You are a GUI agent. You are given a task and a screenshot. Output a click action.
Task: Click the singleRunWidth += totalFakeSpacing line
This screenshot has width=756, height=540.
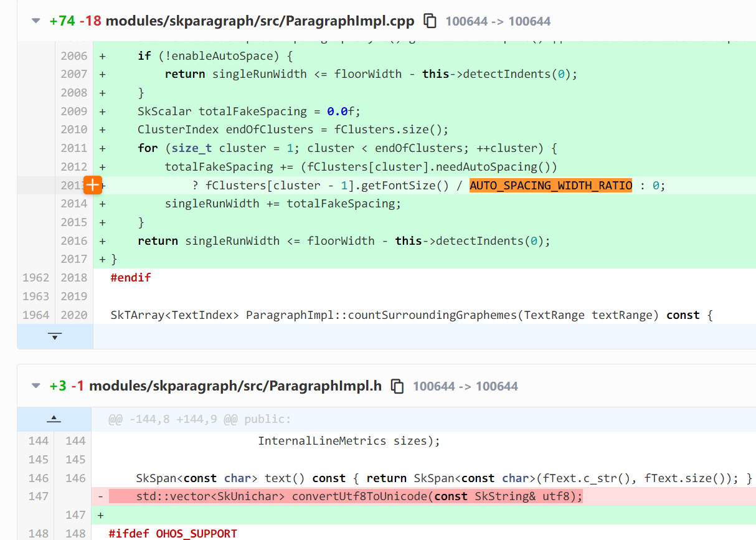click(283, 204)
